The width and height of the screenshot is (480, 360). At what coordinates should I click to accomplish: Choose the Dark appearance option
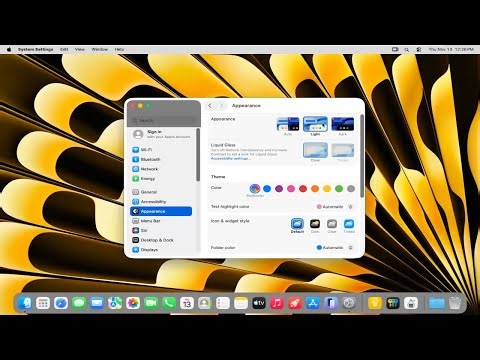(343, 126)
